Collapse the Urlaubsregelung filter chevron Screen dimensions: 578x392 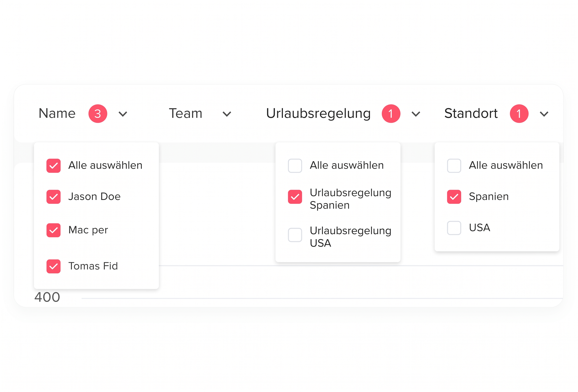pyautogui.click(x=416, y=114)
